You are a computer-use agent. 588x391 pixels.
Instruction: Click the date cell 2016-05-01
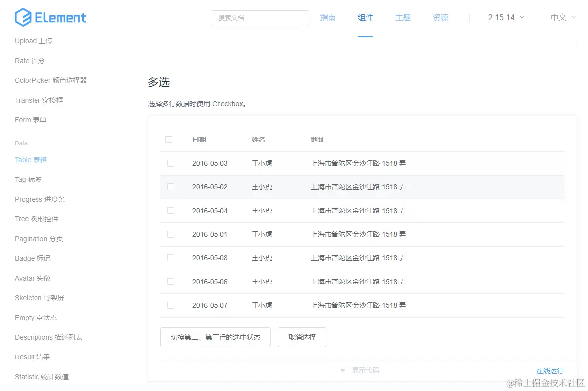tap(210, 234)
